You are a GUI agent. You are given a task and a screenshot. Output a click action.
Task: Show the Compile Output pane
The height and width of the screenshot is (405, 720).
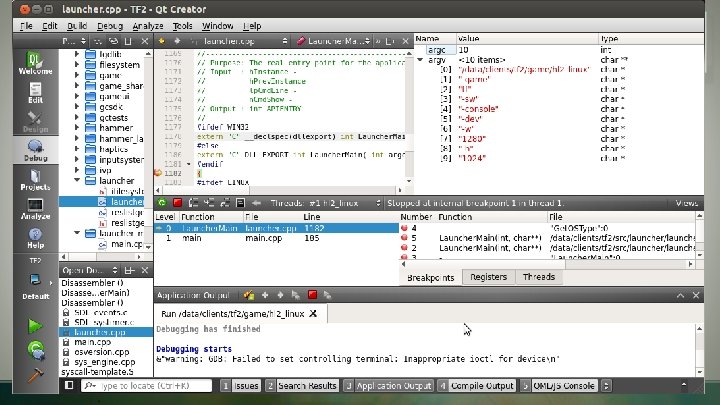click(477, 386)
